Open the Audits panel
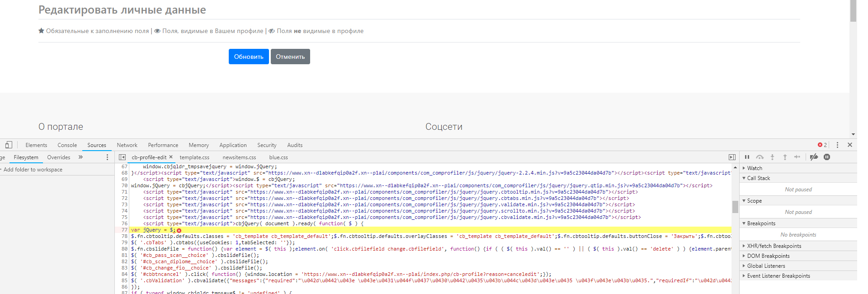 (x=295, y=145)
